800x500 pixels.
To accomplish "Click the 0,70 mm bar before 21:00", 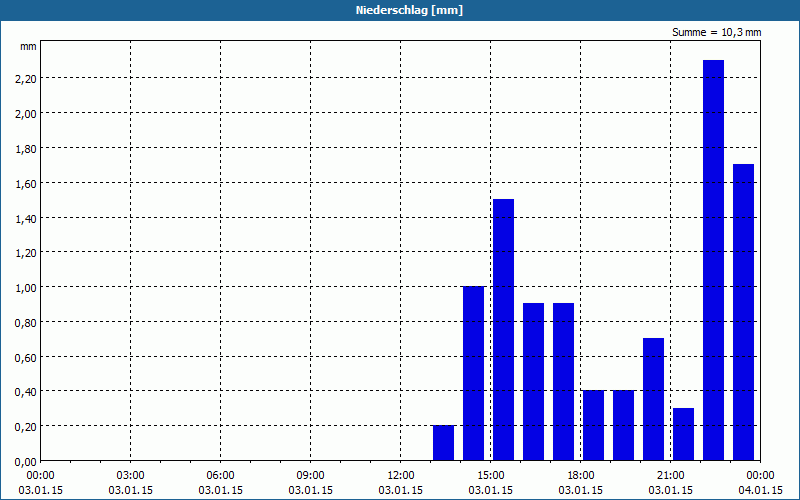I will coord(654,399).
